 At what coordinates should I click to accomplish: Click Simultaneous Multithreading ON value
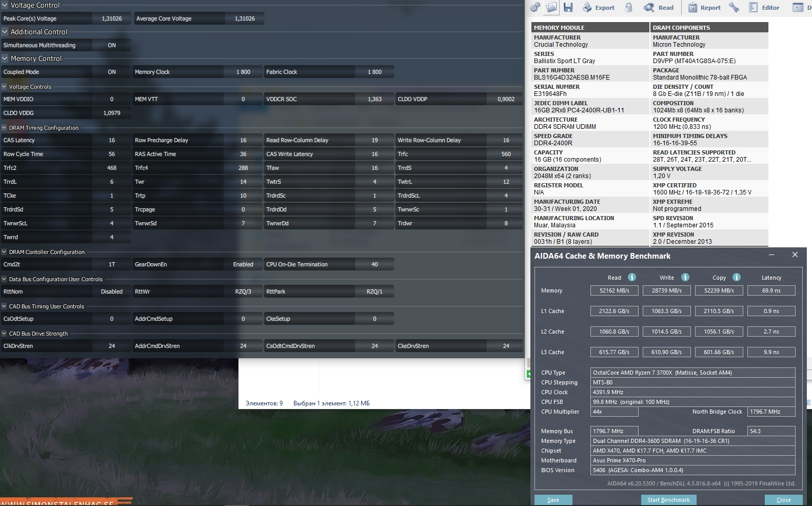tap(112, 45)
